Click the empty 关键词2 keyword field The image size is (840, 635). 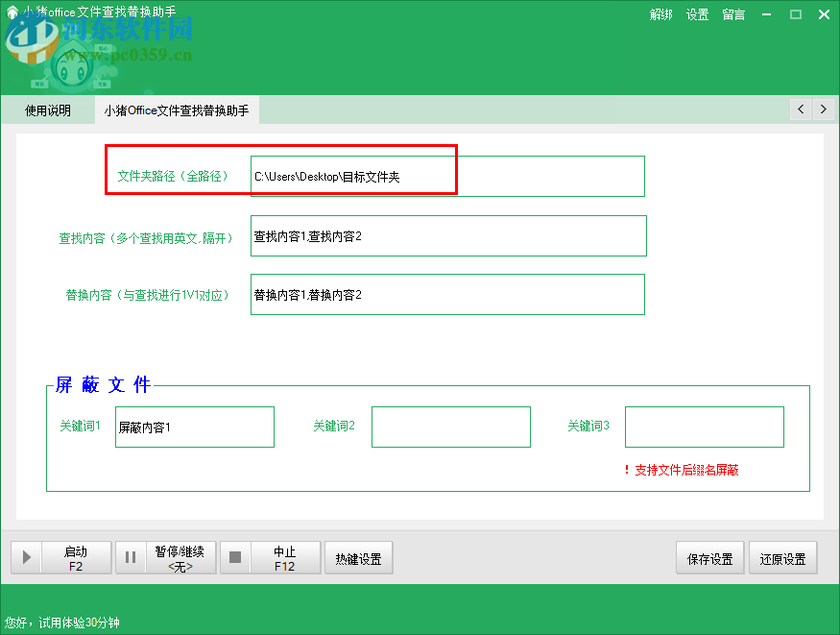coord(450,427)
